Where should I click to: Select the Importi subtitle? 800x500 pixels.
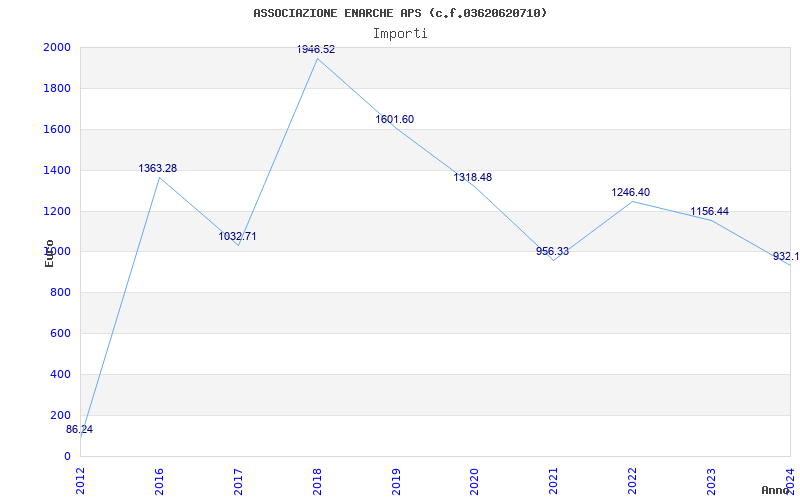coord(400,34)
